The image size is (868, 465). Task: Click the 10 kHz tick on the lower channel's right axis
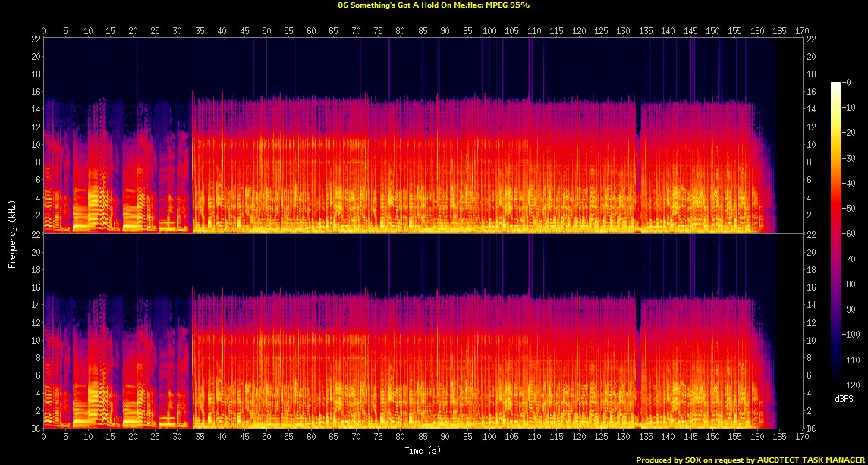tap(813, 340)
